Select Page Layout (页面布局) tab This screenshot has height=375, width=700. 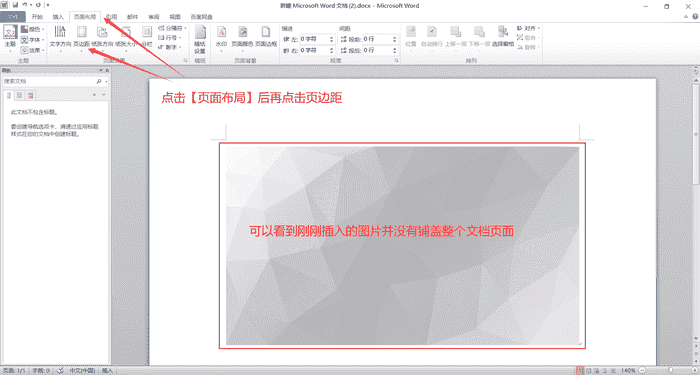(85, 17)
